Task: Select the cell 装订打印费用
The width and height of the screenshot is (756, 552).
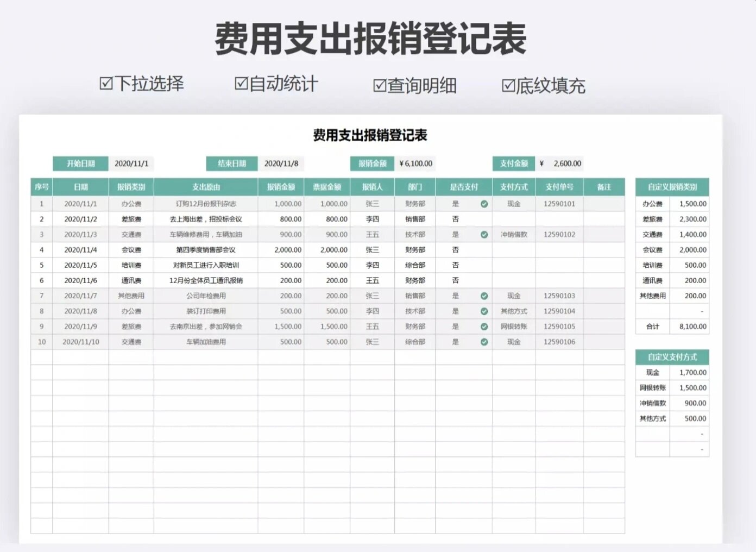Action: point(206,311)
